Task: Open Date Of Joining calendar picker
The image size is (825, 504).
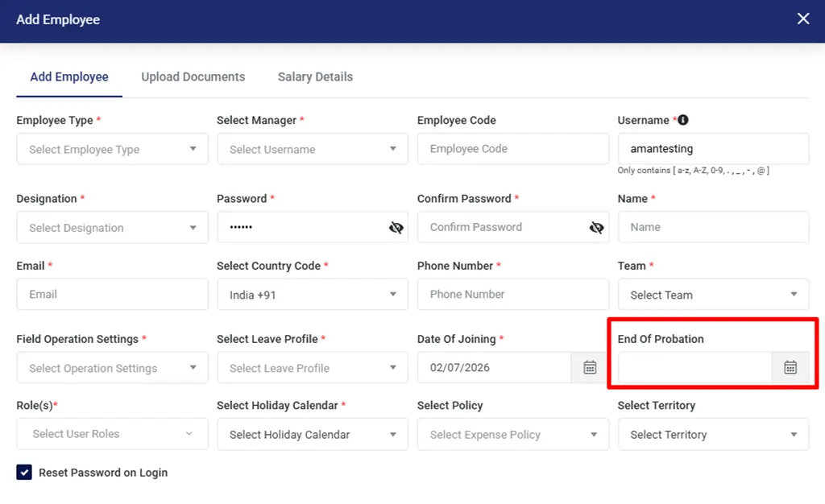Action: click(590, 367)
